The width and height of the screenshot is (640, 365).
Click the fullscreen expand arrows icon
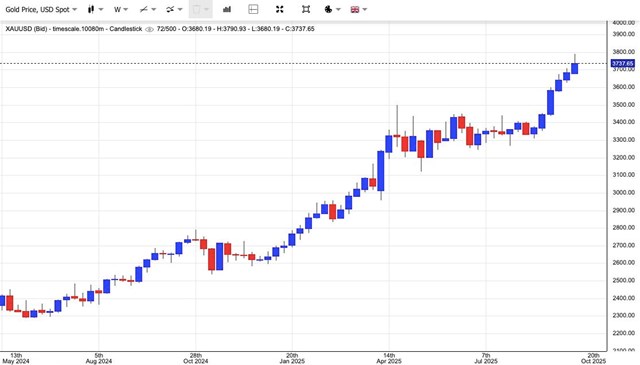coord(280,9)
